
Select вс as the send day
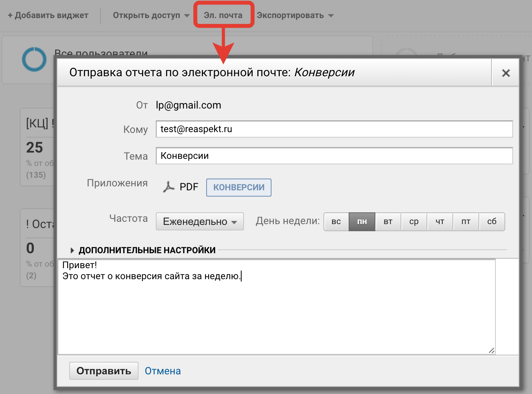(x=336, y=221)
